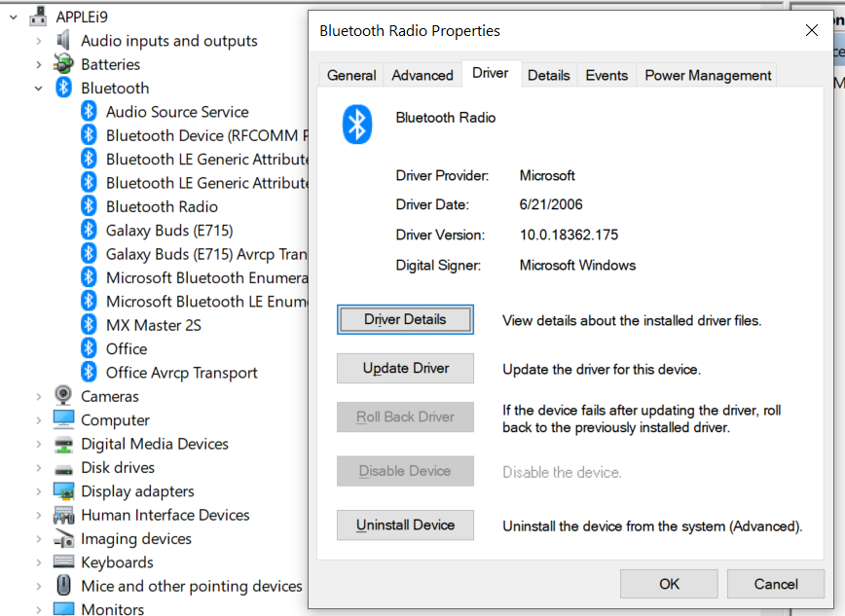Click the Imaging devices icon

click(x=63, y=538)
